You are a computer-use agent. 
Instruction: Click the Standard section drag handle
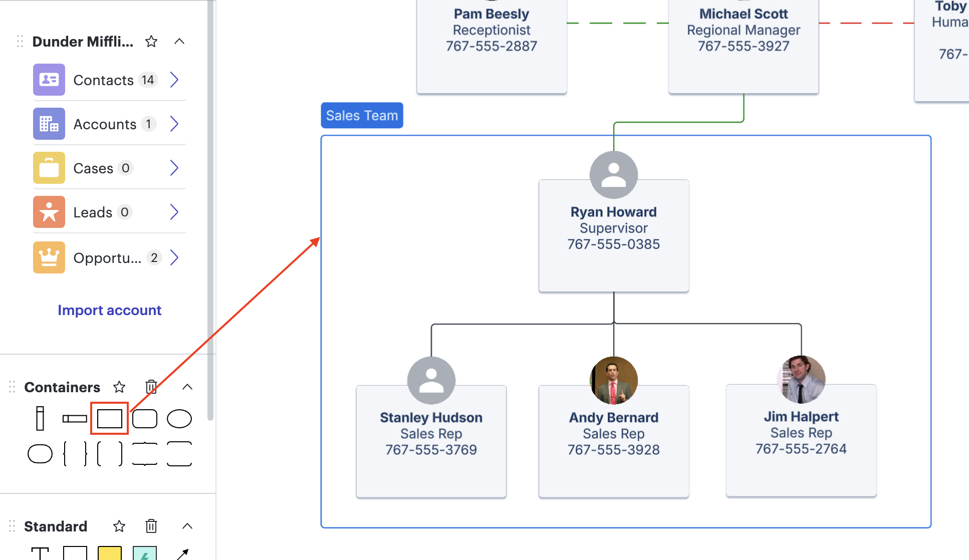tap(12, 526)
